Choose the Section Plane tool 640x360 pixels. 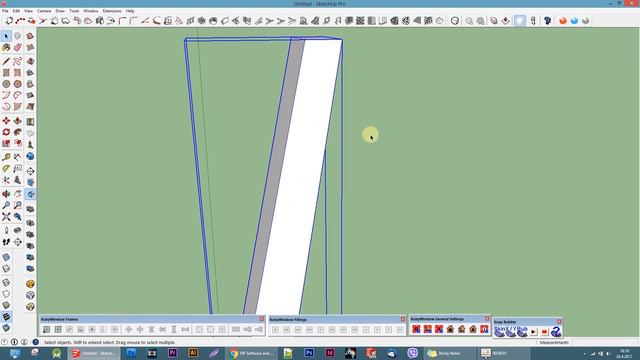click(x=18, y=242)
